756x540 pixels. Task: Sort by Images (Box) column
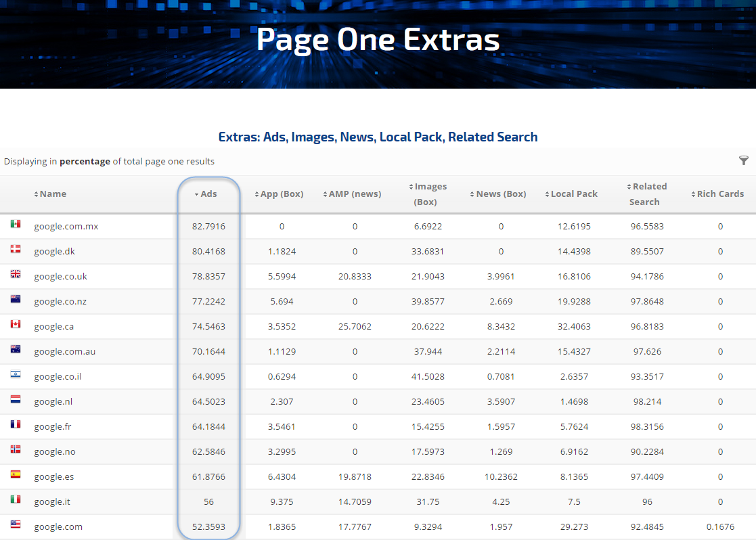430,194
